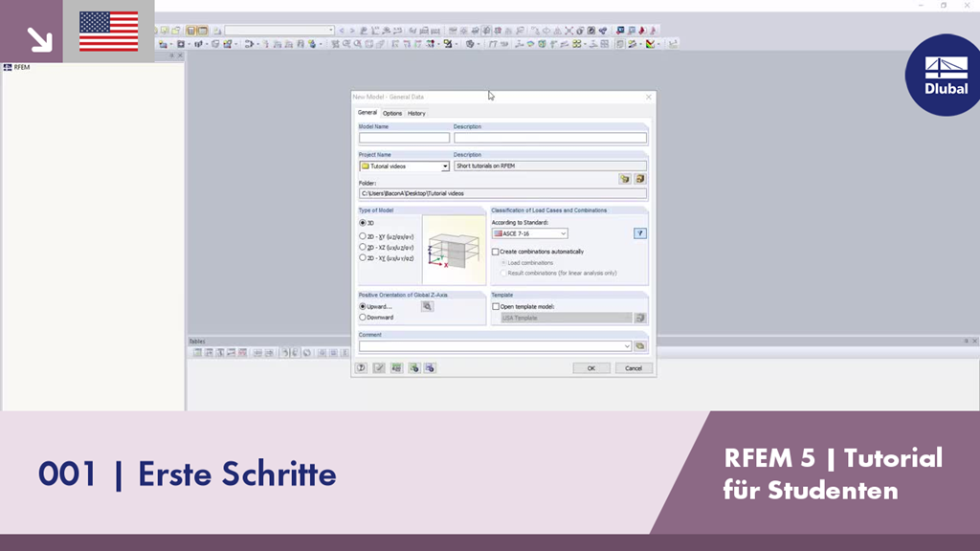
Task: Go to previous load case arrow in toolbar
Action: 342,30
